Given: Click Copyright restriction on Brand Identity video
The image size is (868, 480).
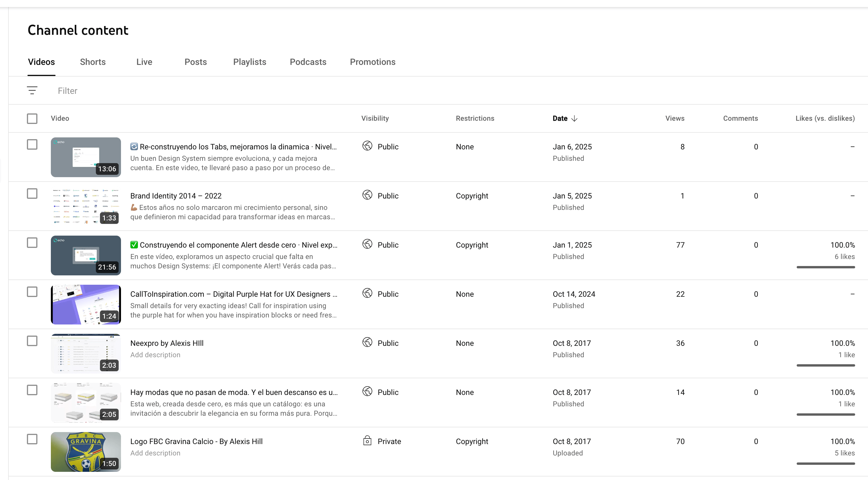Looking at the screenshot, I should point(472,196).
